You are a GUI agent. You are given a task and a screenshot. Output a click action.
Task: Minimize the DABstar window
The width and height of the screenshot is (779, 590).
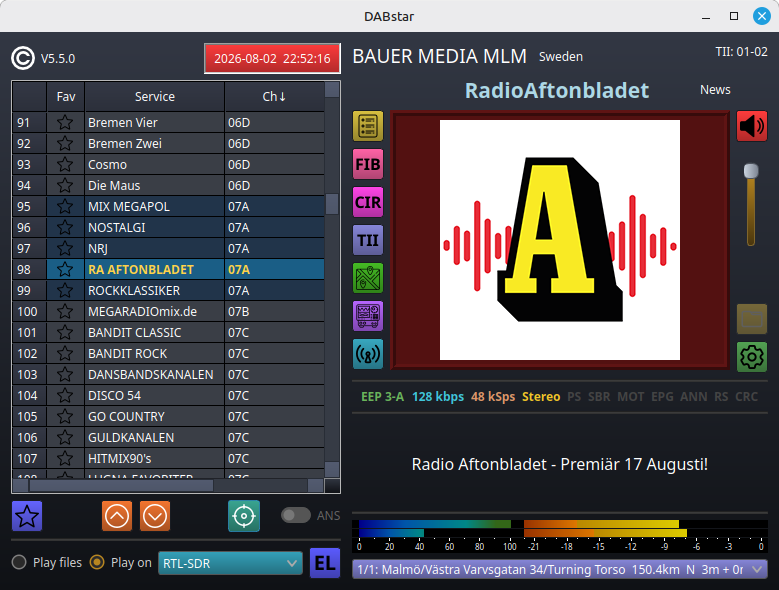pos(705,16)
